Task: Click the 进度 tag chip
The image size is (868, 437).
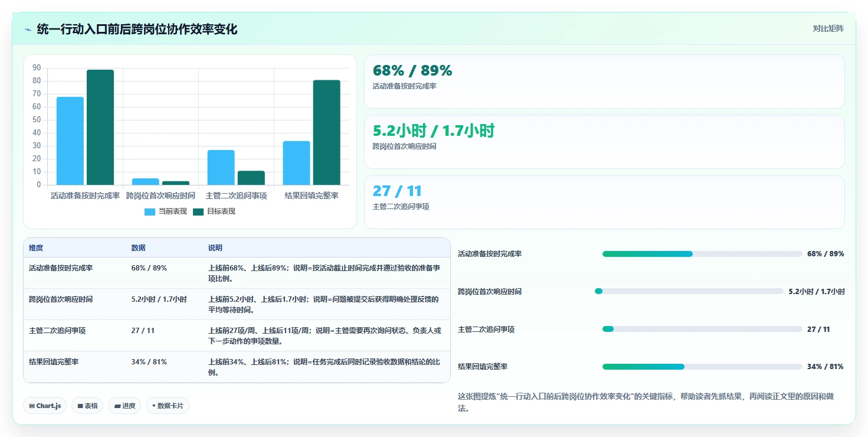Action: (x=125, y=406)
